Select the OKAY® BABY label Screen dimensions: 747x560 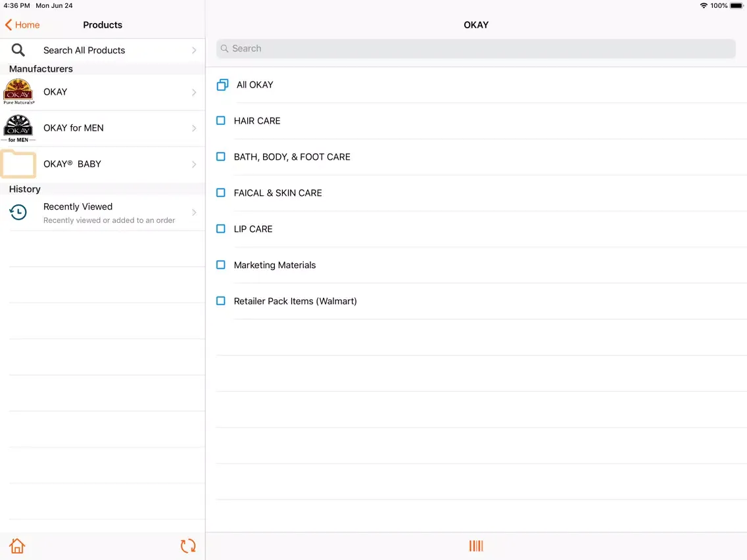[x=72, y=164]
